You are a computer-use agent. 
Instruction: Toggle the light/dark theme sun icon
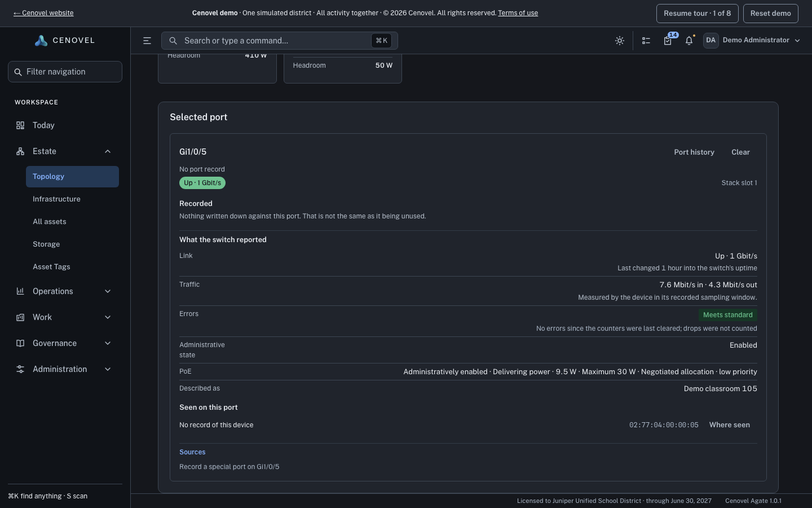coord(620,41)
